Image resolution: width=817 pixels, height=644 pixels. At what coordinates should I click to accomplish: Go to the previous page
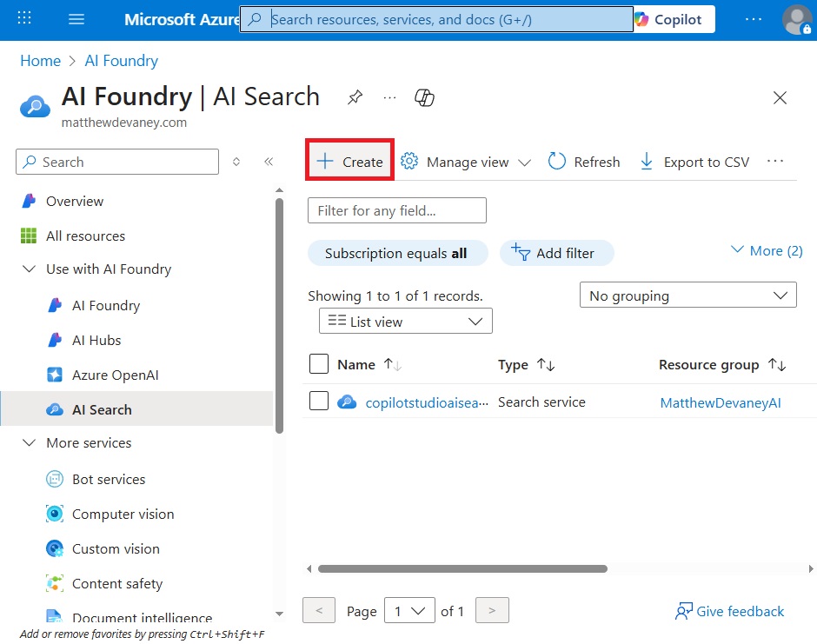point(319,610)
